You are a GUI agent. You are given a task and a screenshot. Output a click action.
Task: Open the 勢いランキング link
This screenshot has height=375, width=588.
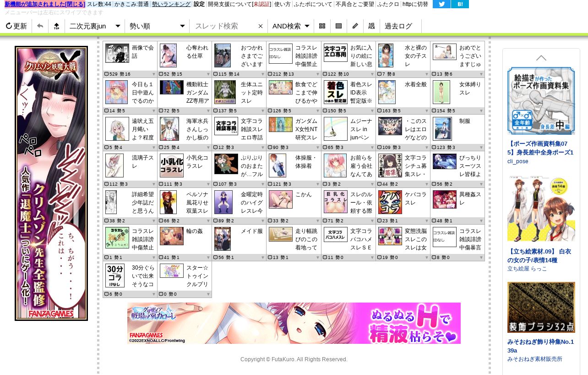tap(171, 4)
